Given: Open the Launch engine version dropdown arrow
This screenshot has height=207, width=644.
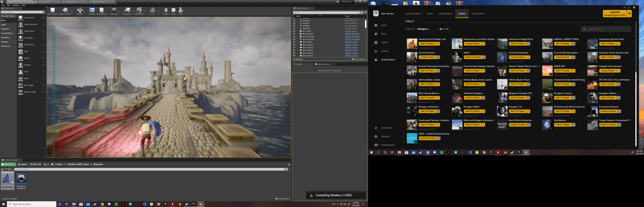Looking at the screenshot, I should pos(630,14).
